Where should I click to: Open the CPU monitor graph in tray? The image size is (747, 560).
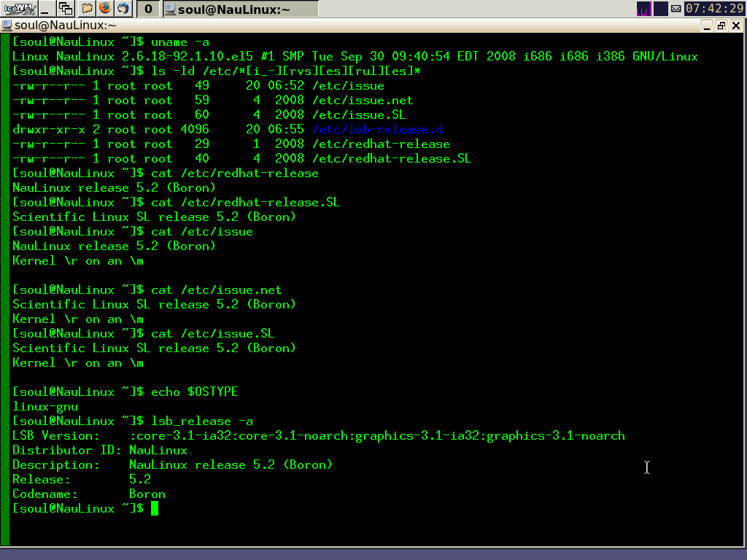[x=643, y=9]
